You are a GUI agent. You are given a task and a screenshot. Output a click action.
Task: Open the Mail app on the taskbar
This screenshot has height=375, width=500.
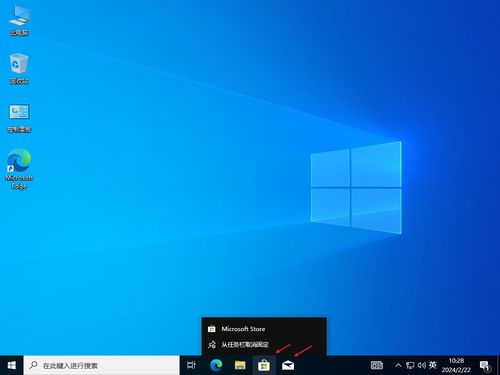(x=288, y=365)
